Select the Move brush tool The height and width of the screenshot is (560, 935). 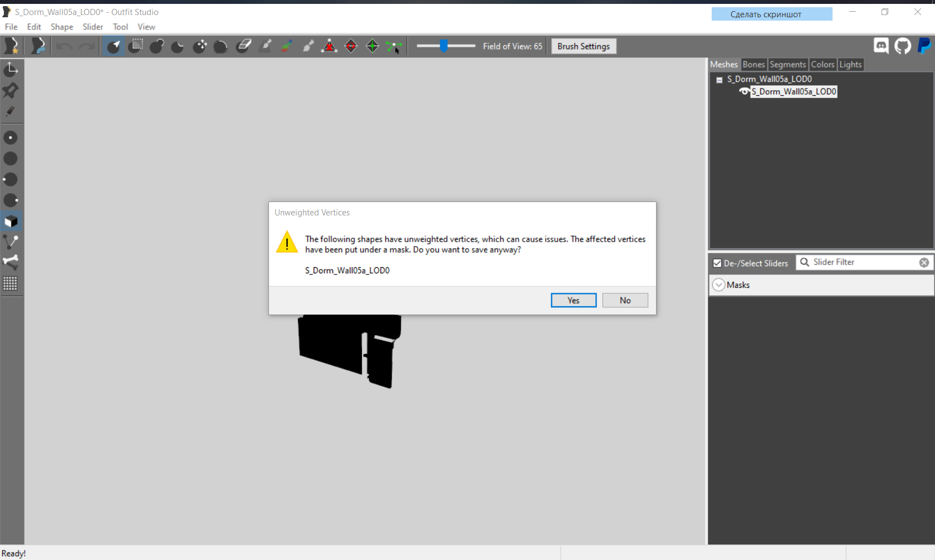pos(200,46)
